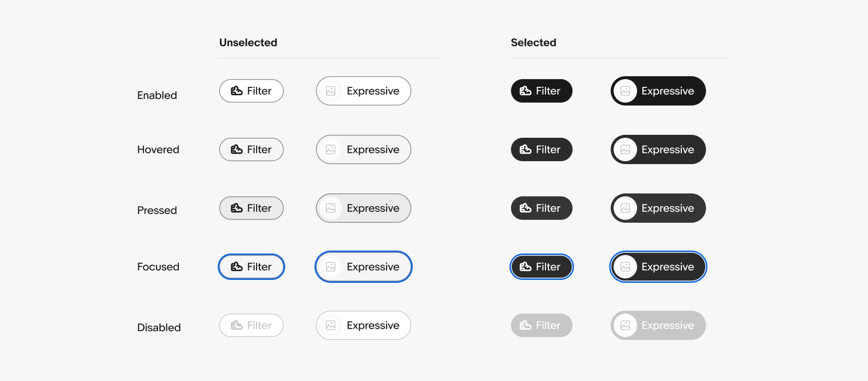Click image icon in unselected enabled Expressive chip
The width and height of the screenshot is (868, 381).
pos(331,91)
